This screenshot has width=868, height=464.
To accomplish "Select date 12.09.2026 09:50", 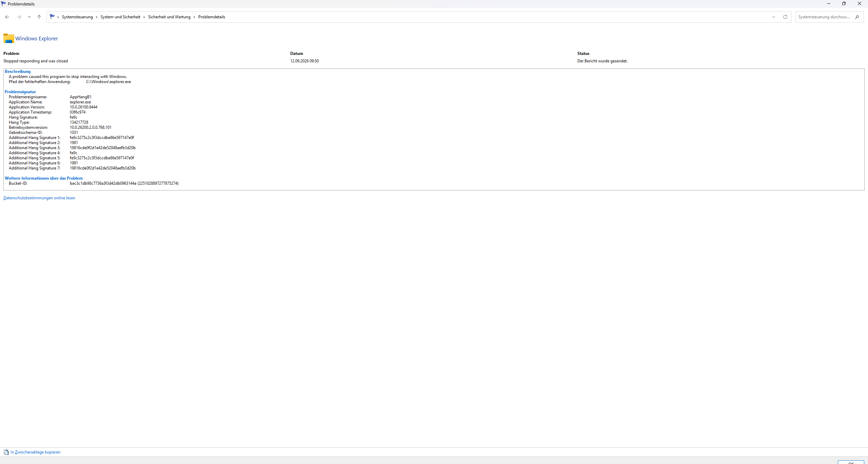I will 304,61.
